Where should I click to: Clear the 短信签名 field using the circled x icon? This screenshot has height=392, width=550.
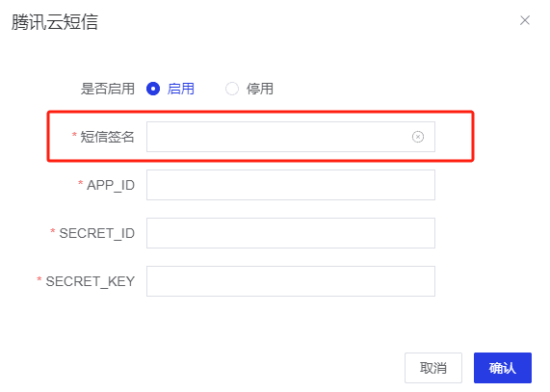pyautogui.click(x=418, y=137)
